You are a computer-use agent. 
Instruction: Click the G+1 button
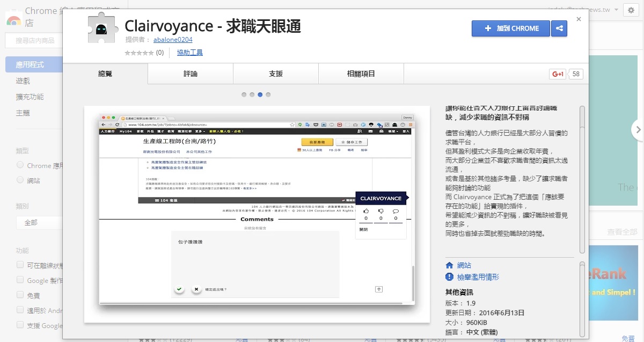pos(558,74)
